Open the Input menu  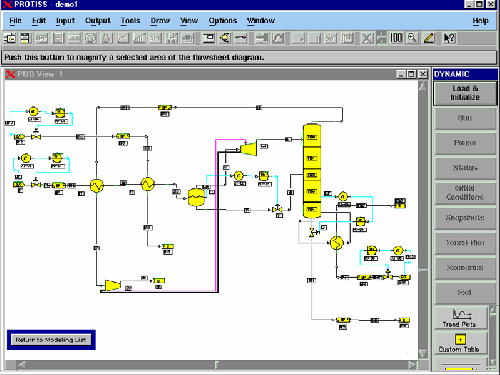click(65, 21)
